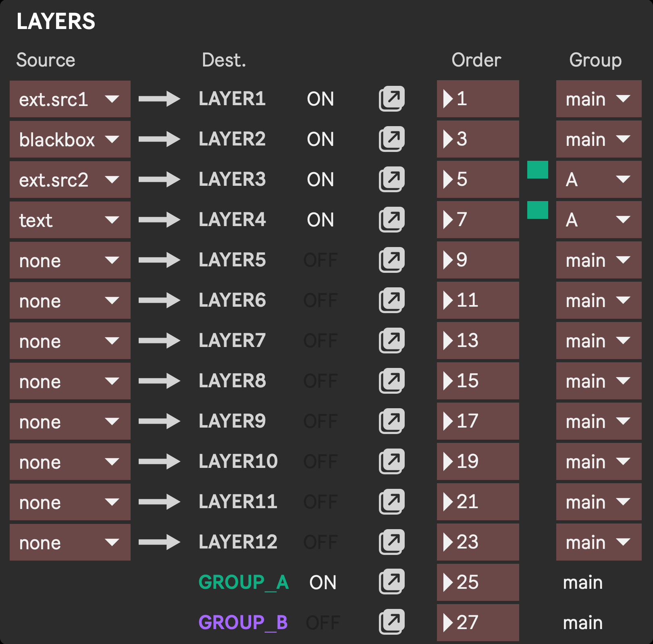Select order field with value 23

click(478, 542)
